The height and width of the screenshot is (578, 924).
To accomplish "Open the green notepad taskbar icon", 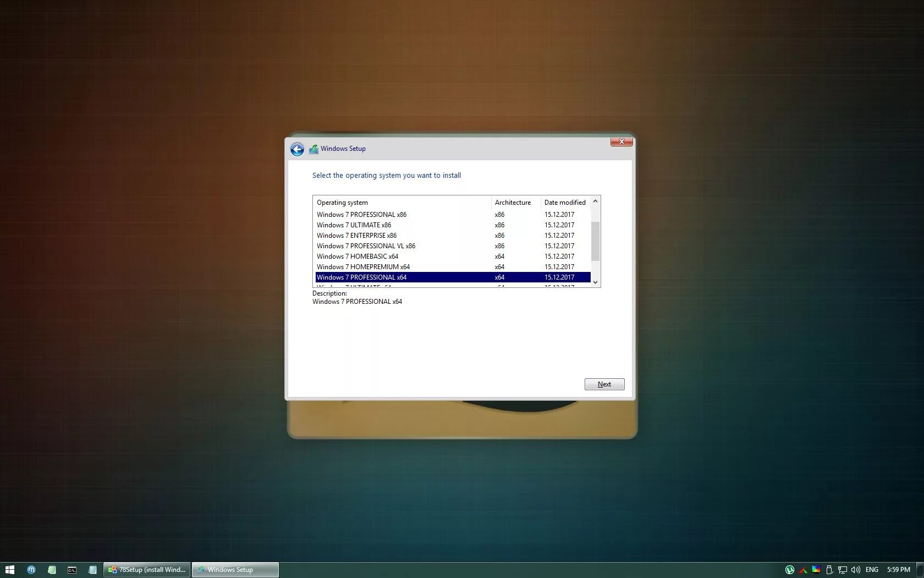I will tap(52, 570).
